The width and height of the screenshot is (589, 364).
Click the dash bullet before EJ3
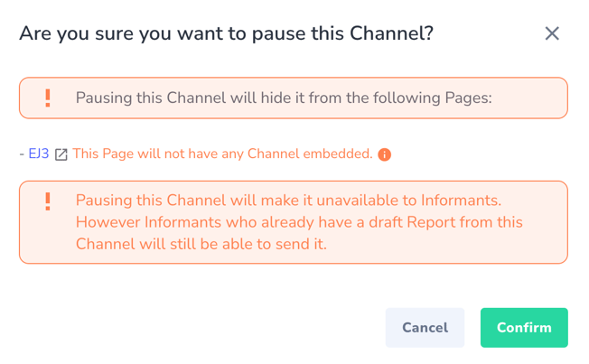coord(22,154)
